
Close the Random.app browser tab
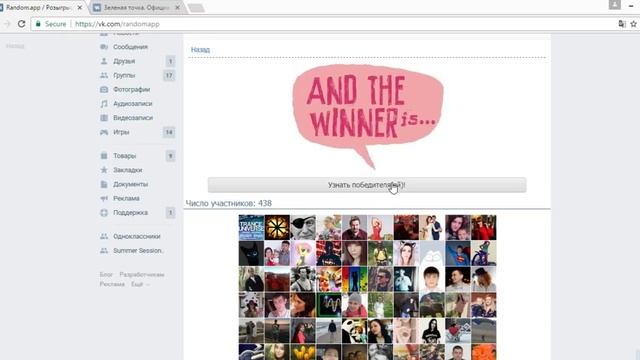coord(80,7)
